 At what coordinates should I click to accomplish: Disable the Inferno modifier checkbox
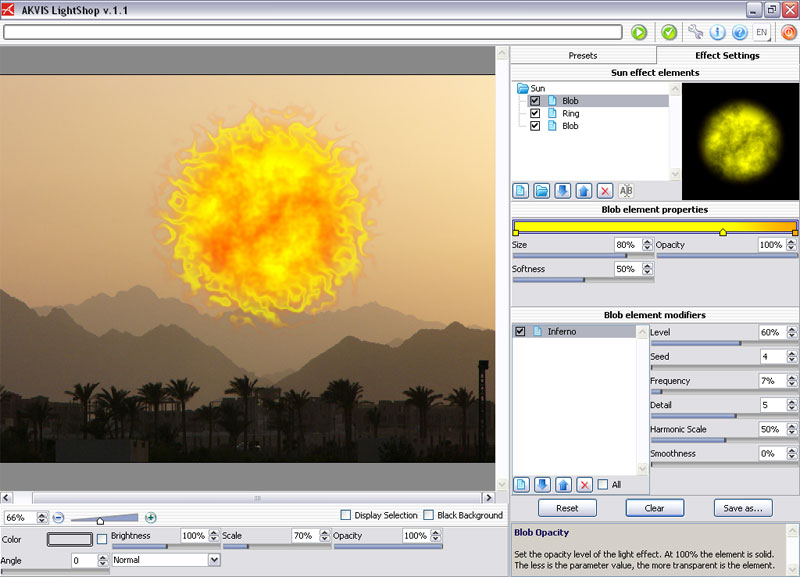point(520,331)
